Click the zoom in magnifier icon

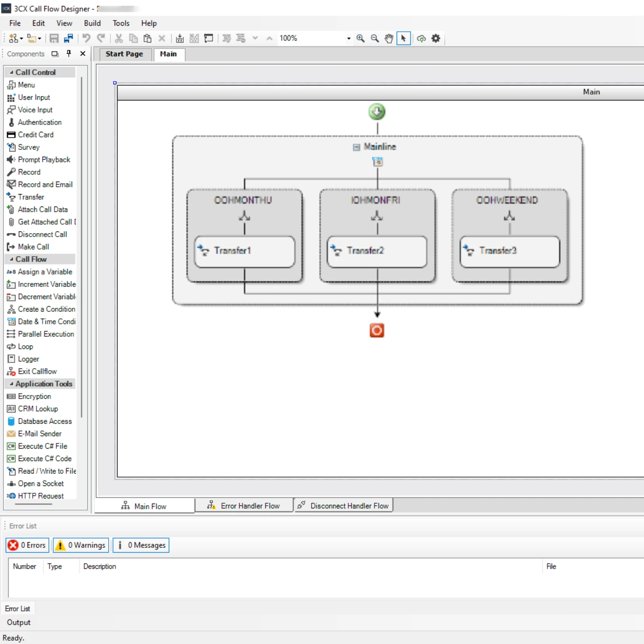click(360, 39)
